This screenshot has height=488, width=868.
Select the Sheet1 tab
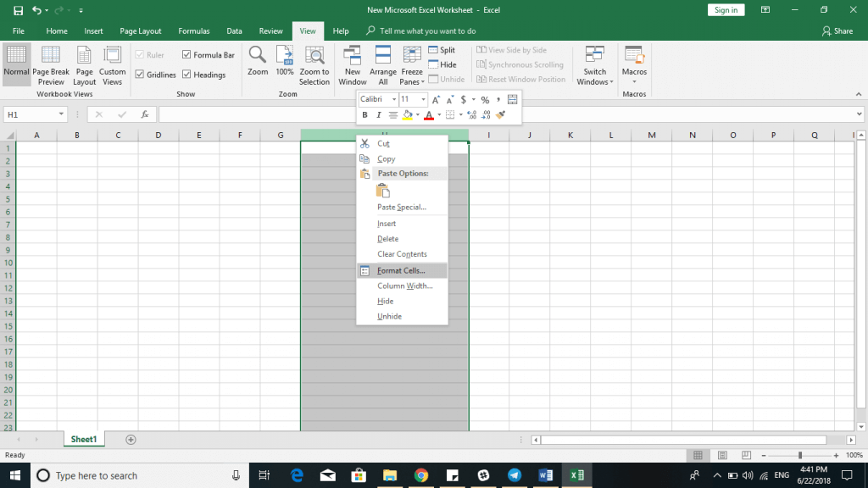tap(83, 439)
